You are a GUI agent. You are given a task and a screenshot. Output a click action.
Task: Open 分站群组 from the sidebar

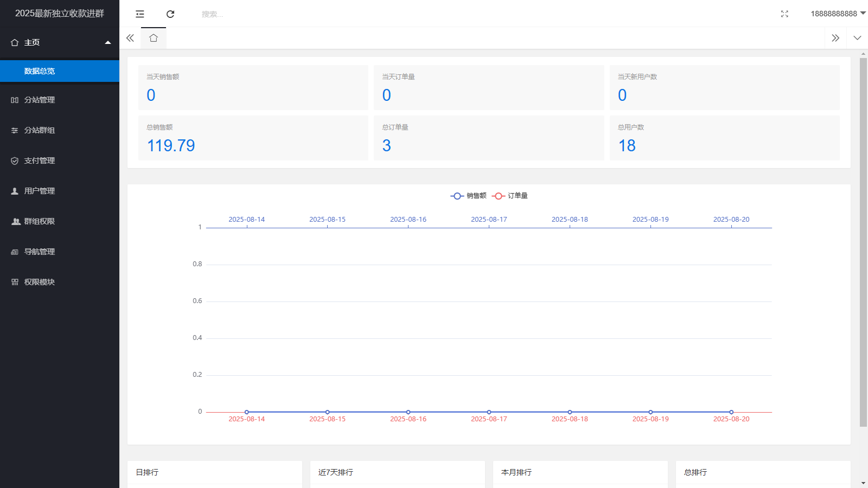pos(40,130)
